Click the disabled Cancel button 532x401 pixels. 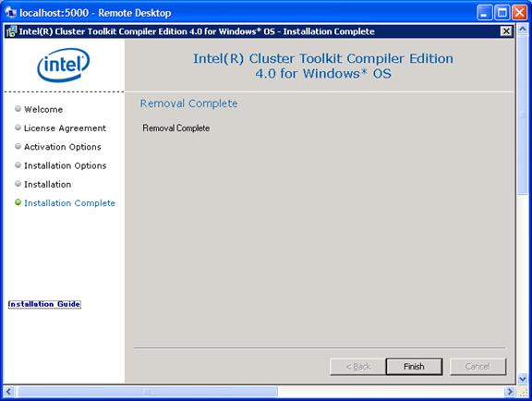tap(478, 367)
